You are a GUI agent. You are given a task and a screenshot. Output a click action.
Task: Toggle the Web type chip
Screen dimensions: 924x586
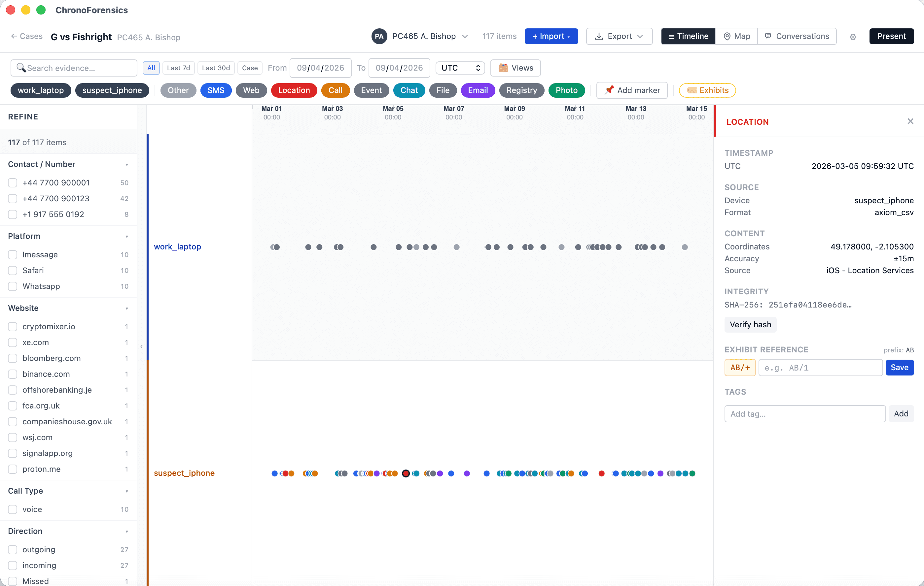point(251,90)
